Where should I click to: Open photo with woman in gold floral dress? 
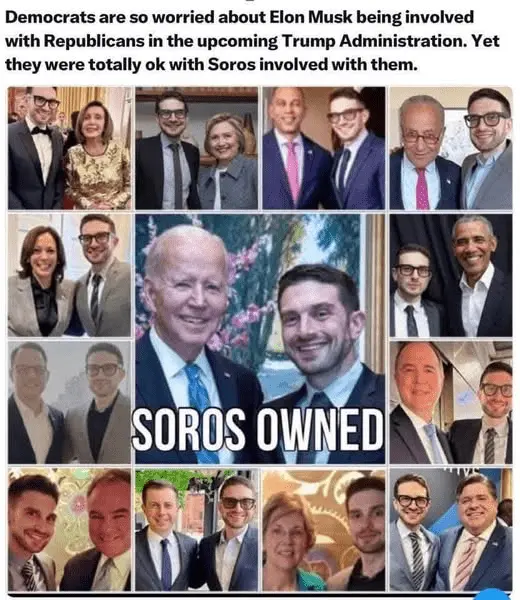[x=69, y=148]
